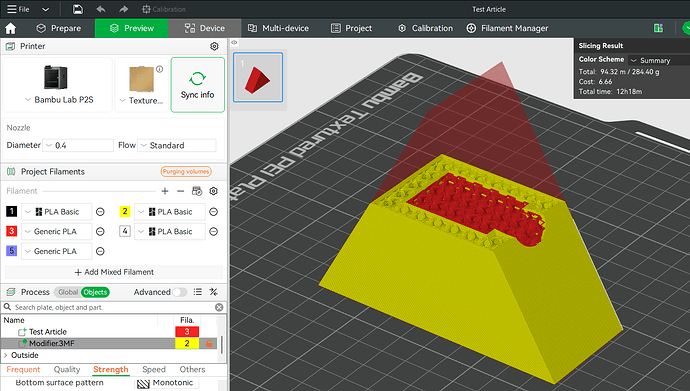Click blue filament 5 color swatch

click(x=11, y=251)
